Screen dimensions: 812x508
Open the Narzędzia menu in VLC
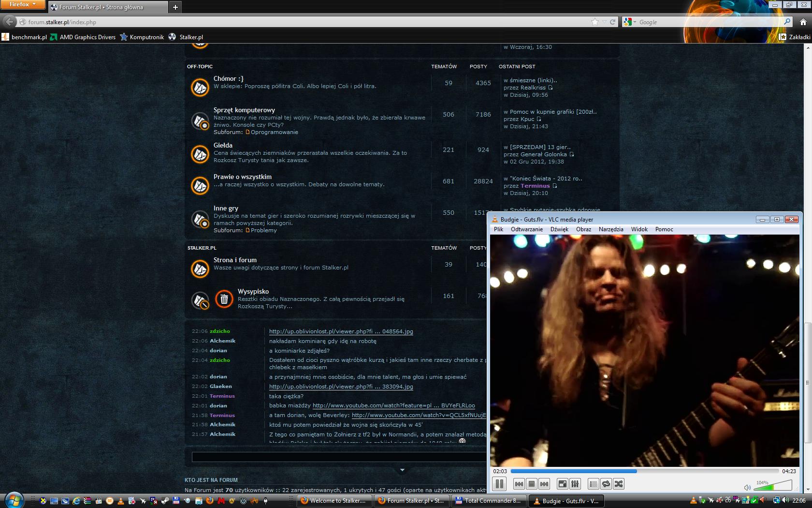[611, 229]
